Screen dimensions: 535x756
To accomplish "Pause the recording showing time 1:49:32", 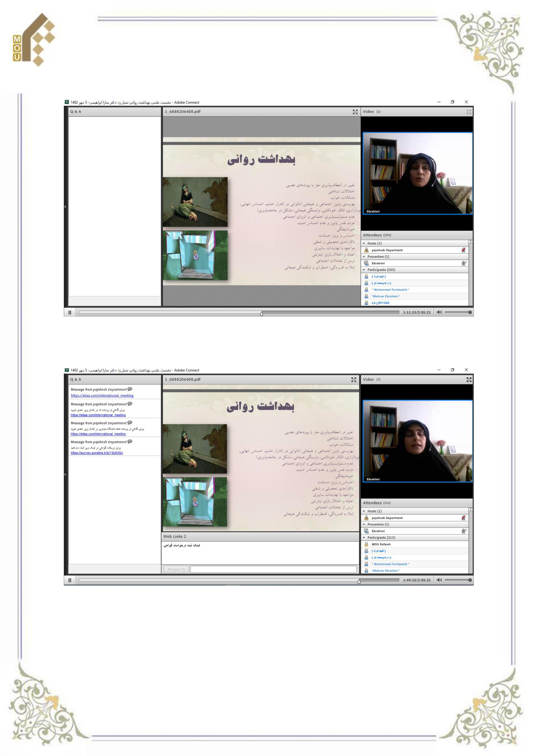I will [69, 580].
